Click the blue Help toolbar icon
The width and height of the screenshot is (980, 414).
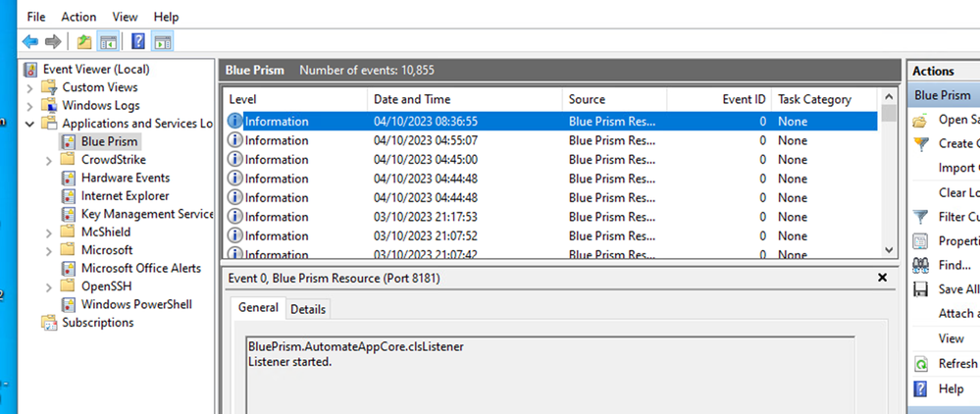pyautogui.click(x=138, y=41)
